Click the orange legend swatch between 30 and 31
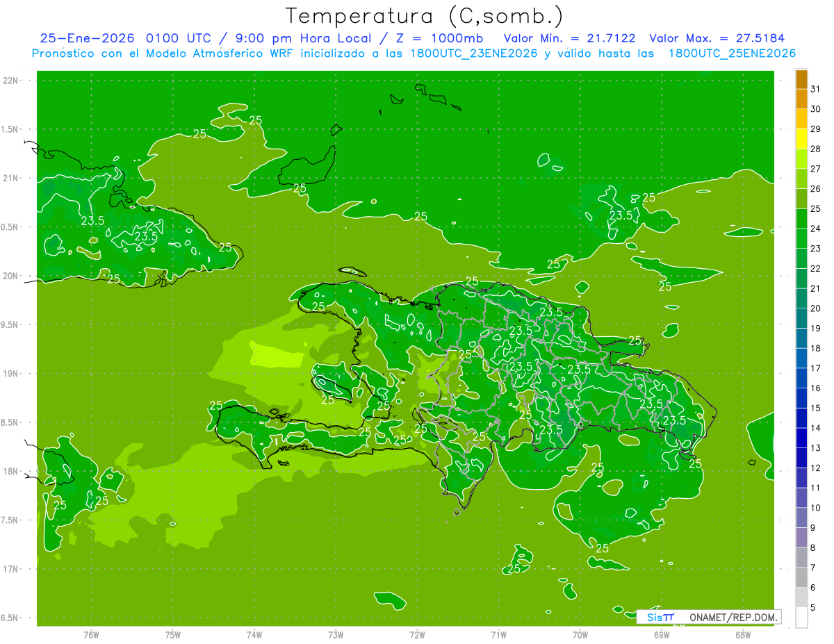Viewport: 834px width, 644px height. (801, 99)
